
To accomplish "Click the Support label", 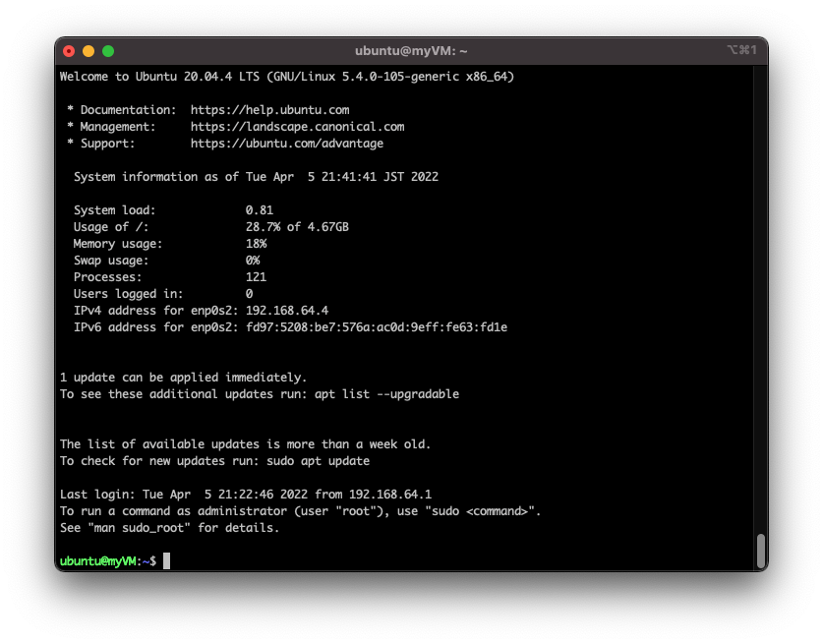I will (x=107, y=144).
